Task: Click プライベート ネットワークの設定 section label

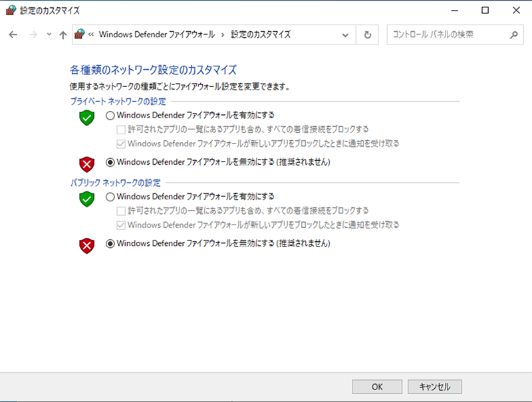Action: tap(118, 102)
